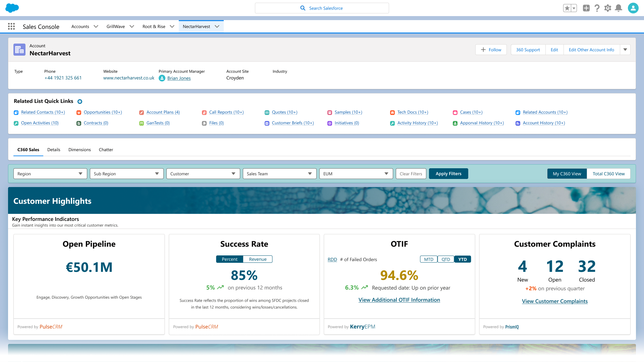
Task: Open the Edit Other Account Info dropdown arrow
Action: pyautogui.click(x=625, y=50)
